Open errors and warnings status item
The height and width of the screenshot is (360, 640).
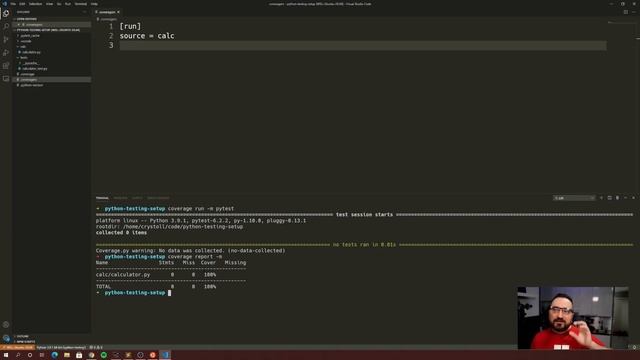[96, 347]
